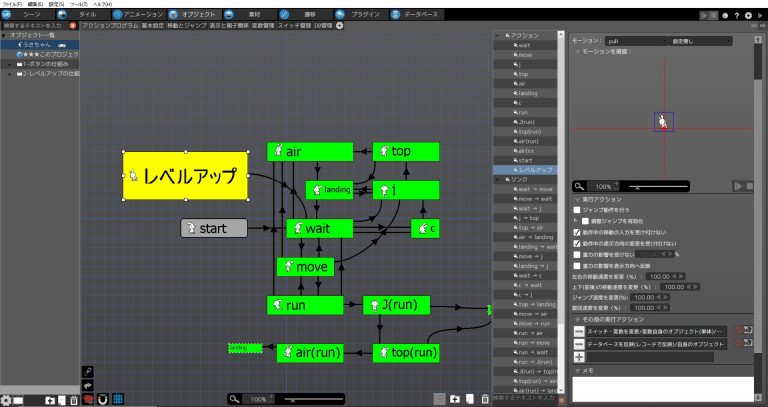Uncheck 動作中の移動の入力を受け付けない checkbox
The image size is (768, 407).
click(577, 232)
